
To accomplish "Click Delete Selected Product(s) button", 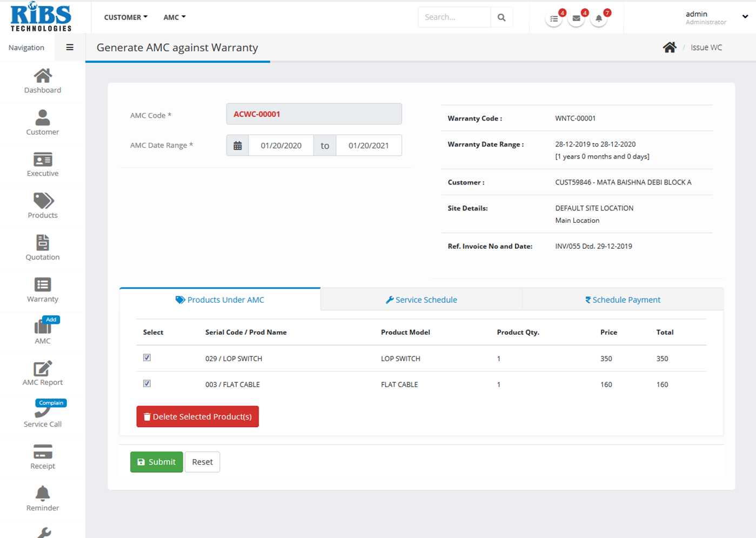I will (197, 417).
